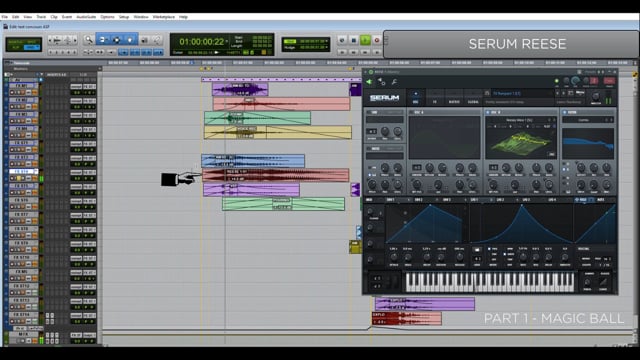Toggle the NOISE oscillator enable switch
This screenshot has width=640, height=360.
(x=368, y=149)
